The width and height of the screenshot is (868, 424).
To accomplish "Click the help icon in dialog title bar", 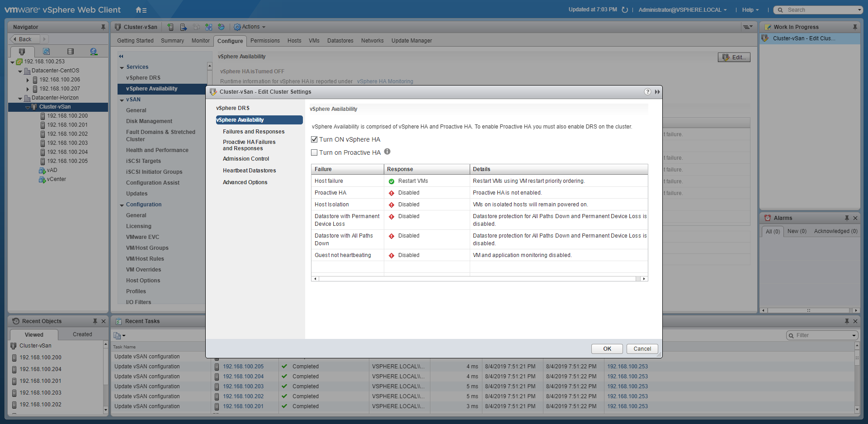I will point(647,92).
